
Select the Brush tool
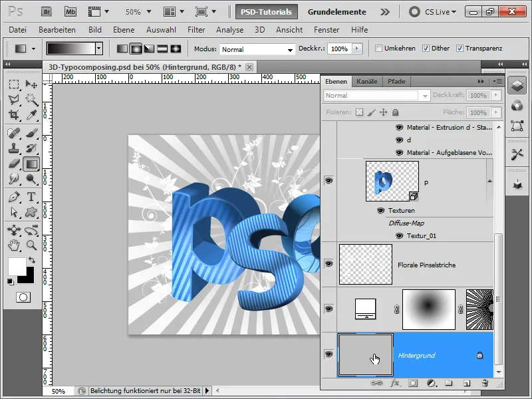(31, 132)
